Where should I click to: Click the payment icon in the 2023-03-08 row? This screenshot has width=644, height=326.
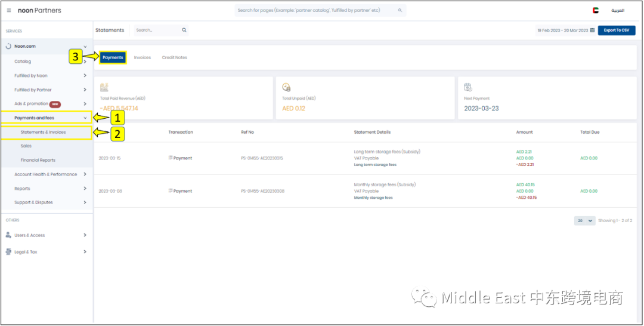coord(171,191)
